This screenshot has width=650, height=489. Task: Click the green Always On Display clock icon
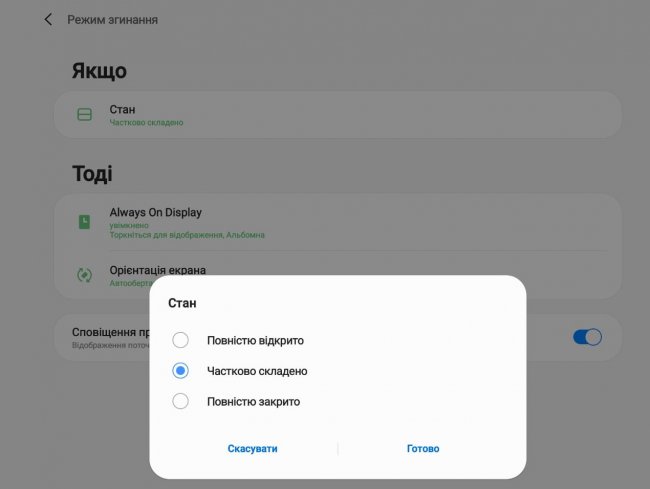[85, 222]
